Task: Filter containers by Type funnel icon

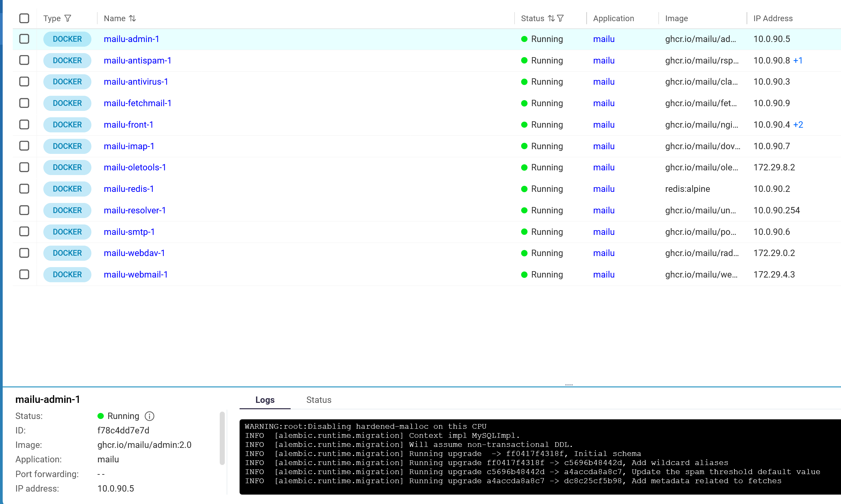Action: coord(68,18)
